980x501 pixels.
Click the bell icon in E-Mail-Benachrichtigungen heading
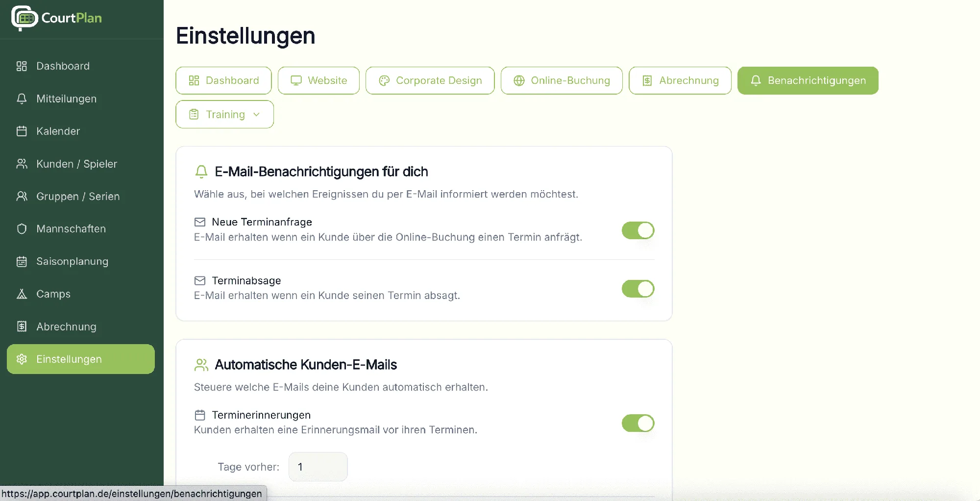click(x=201, y=172)
